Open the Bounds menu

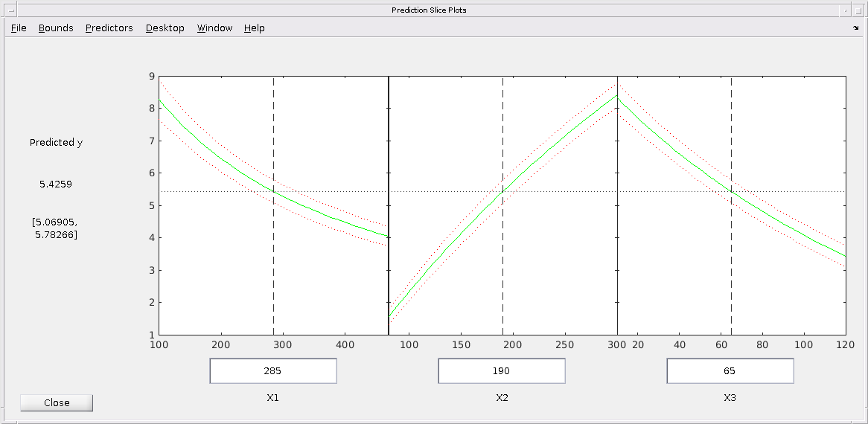(56, 28)
